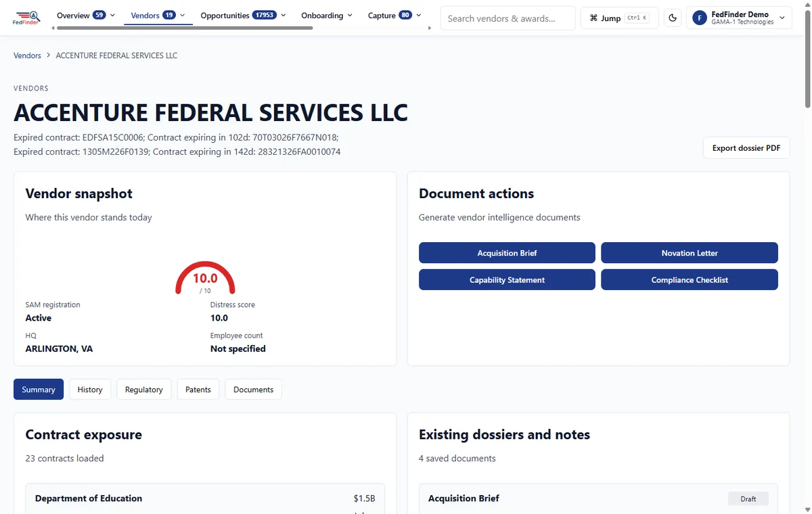Click the red distress score gauge
Image resolution: width=812 pixels, height=514 pixels.
coord(205,278)
